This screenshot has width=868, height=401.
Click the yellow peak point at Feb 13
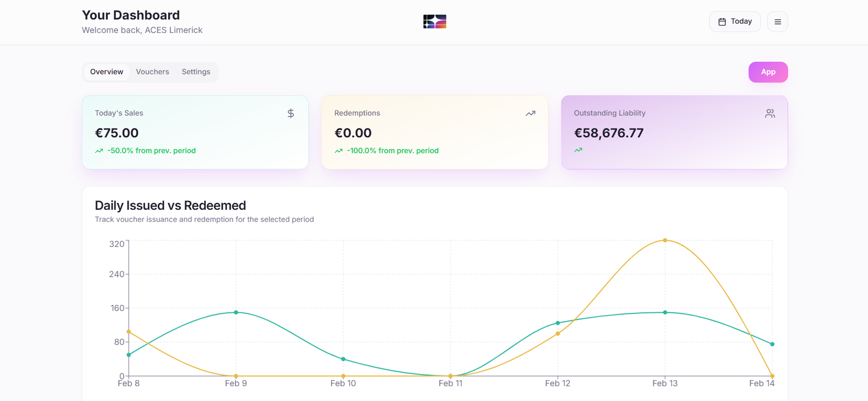point(665,240)
